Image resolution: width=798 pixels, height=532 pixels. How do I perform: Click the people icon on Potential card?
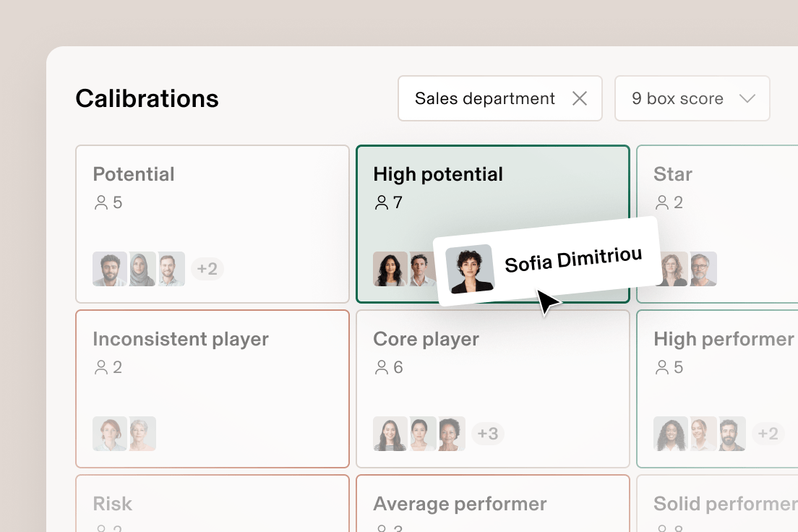(x=100, y=202)
